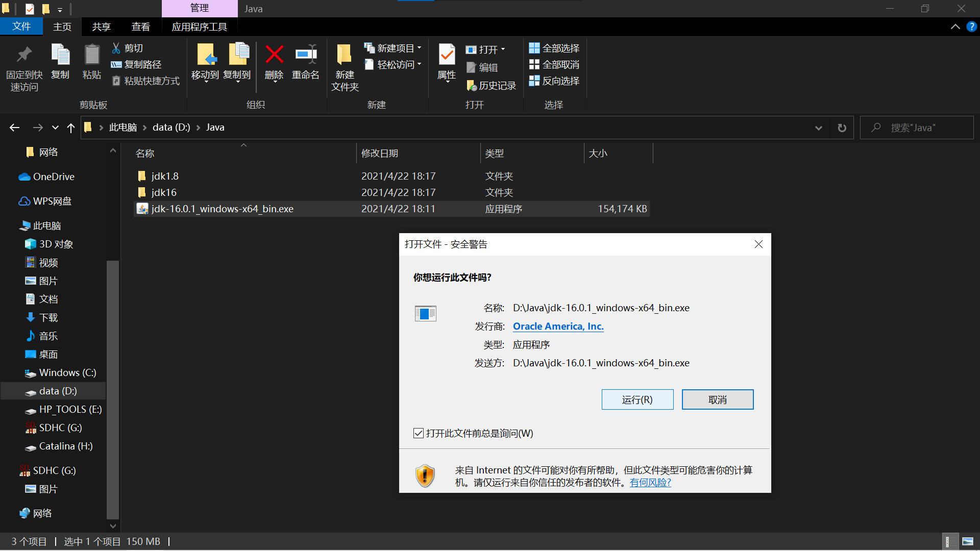
Task: Click the 'What's the risk' (有何风险) link
Action: [650, 482]
